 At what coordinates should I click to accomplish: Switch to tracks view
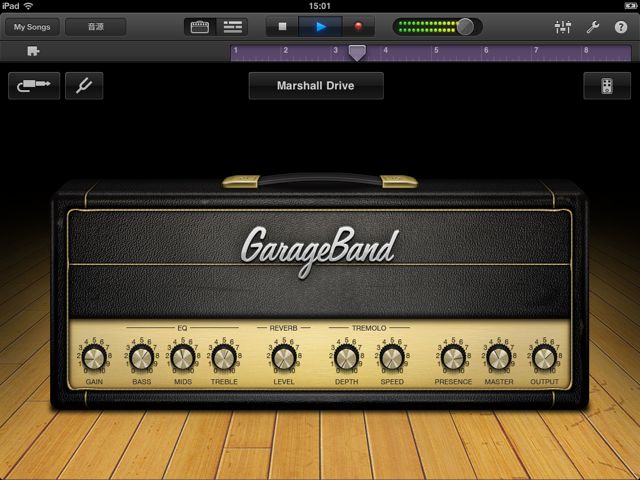click(x=232, y=27)
